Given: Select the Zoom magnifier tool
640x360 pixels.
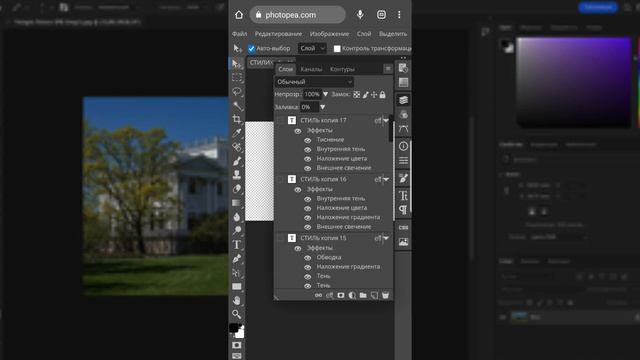Looking at the screenshot, I should 237,314.
